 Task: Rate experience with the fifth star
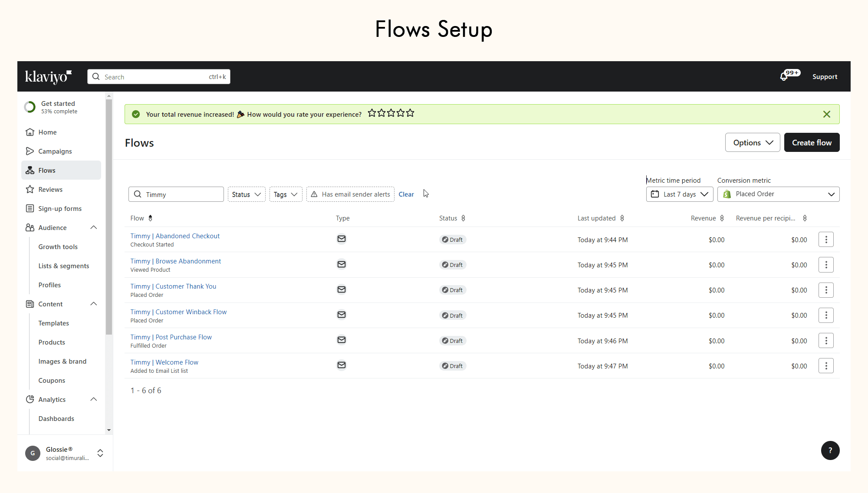(x=410, y=113)
